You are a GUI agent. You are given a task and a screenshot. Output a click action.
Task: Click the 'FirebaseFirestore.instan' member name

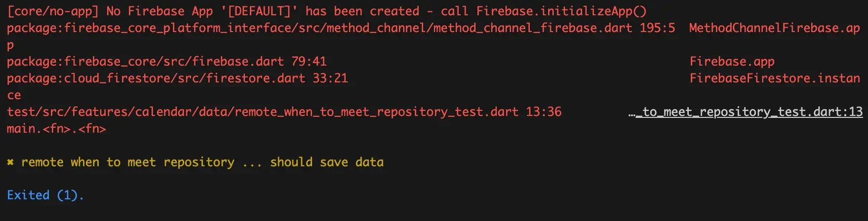click(x=775, y=78)
